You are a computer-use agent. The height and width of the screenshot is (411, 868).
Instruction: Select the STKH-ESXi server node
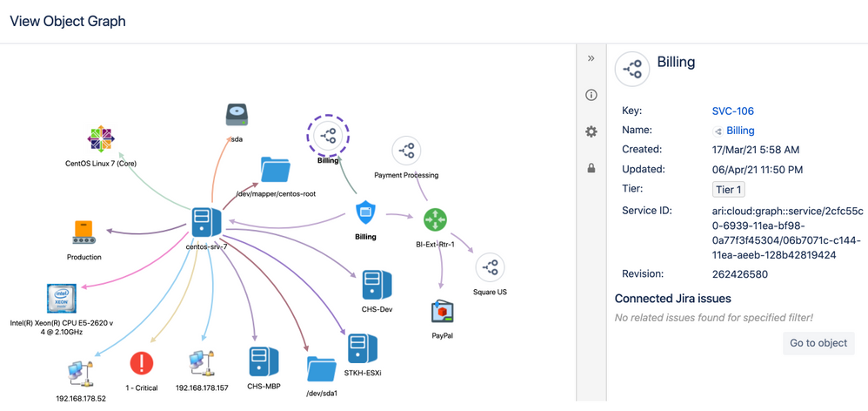(x=363, y=347)
